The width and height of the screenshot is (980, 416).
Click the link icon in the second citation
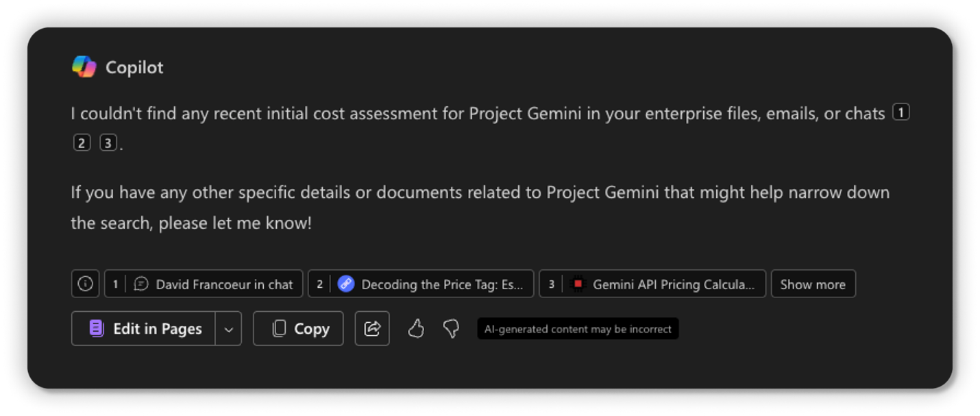pyautogui.click(x=345, y=283)
